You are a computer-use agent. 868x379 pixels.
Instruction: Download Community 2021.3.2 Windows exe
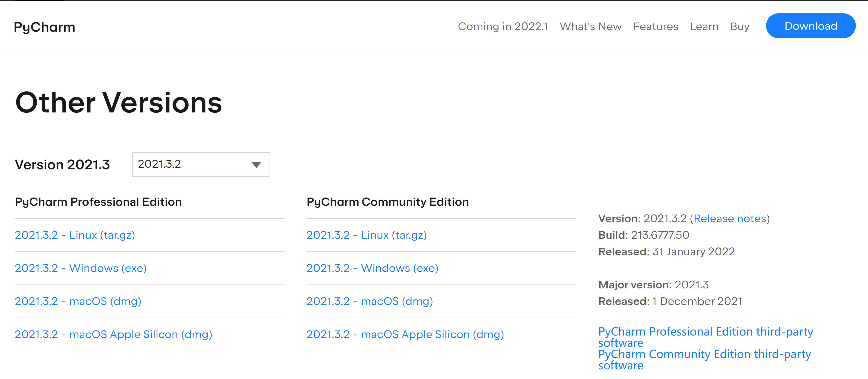click(x=372, y=268)
